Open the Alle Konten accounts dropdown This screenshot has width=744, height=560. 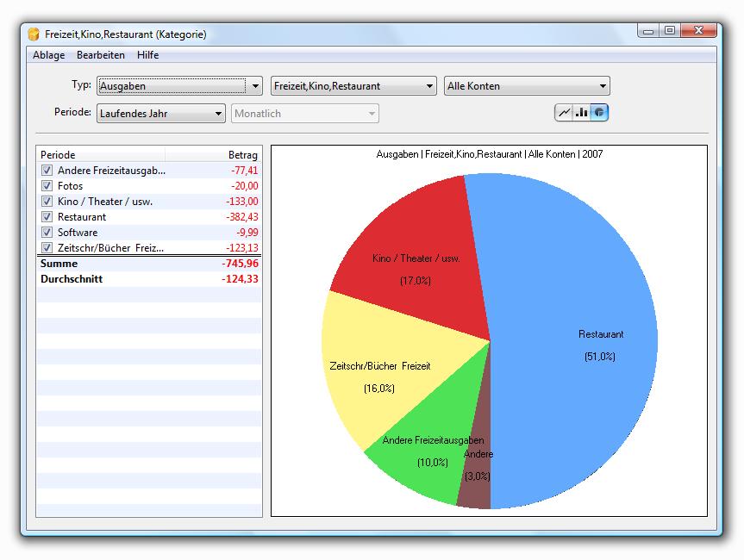(527, 86)
